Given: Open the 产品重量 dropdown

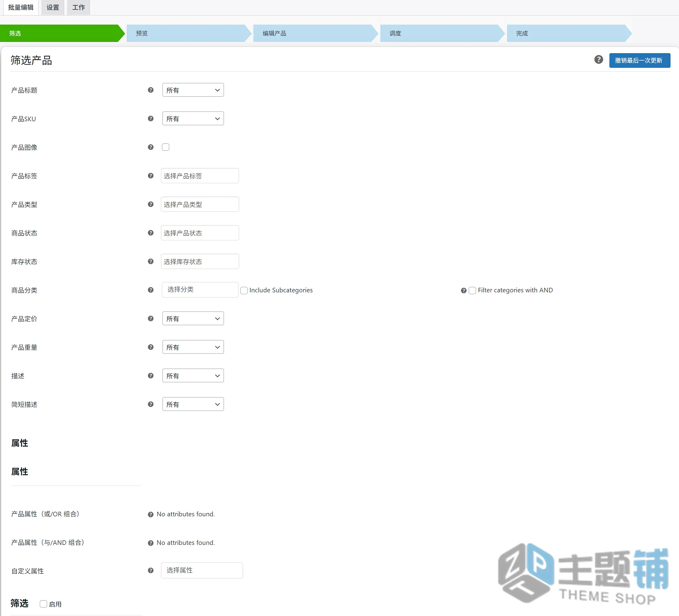Looking at the screenshot, I should pyautogui.click(x=193, y=347).
